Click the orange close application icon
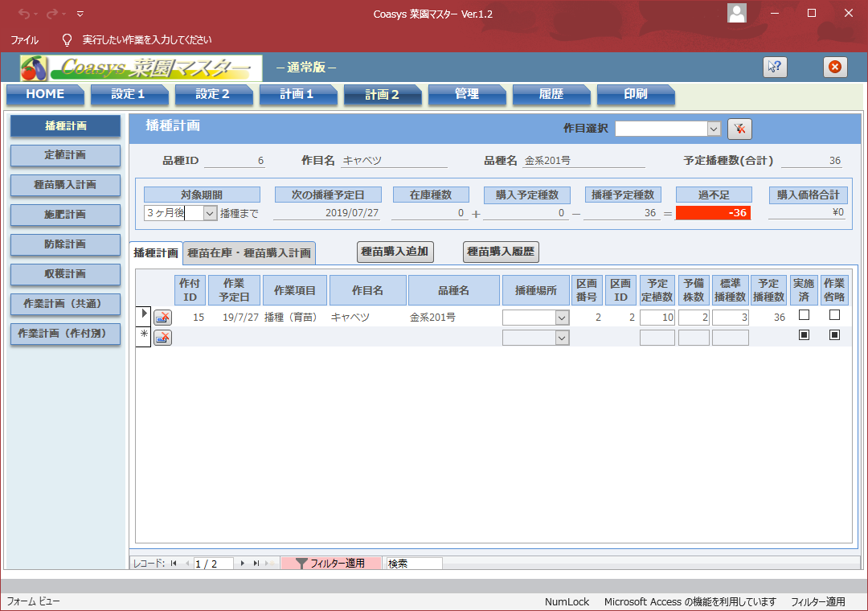The height and width of the screenshot is (611, 868). (x=835, y=68)
